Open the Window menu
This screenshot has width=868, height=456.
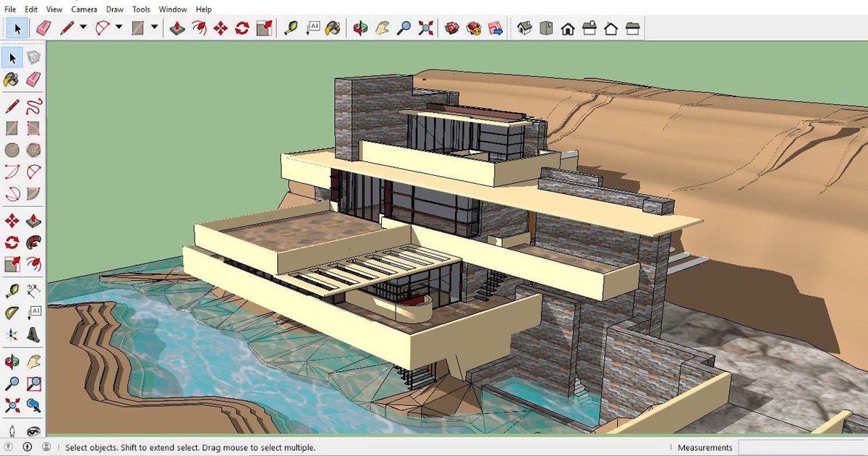(173, 9)
